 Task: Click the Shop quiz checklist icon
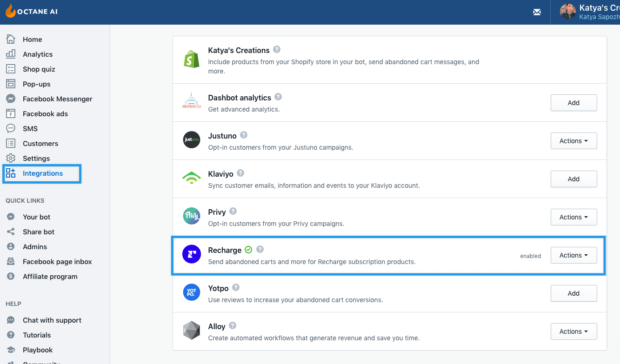coord(11,69)
